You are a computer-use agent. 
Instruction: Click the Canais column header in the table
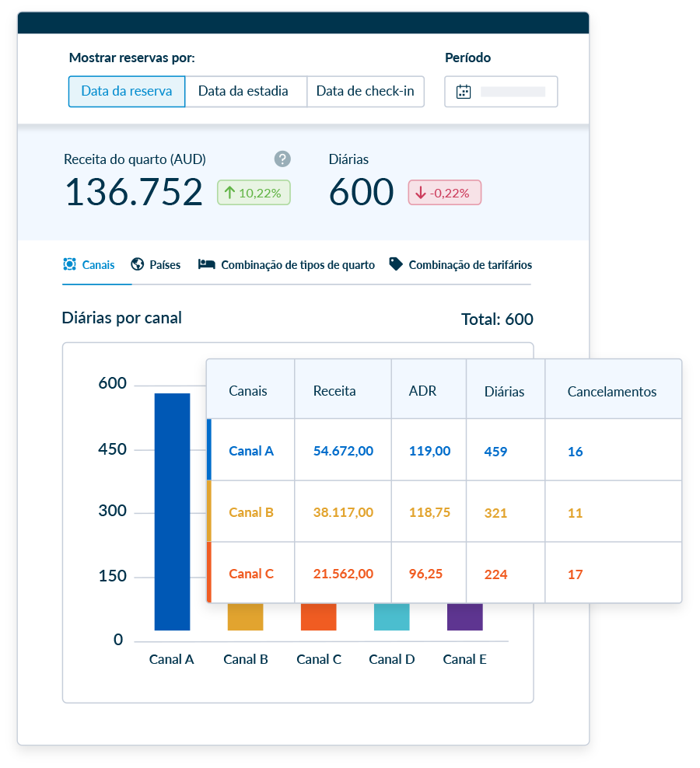point(249,391)
